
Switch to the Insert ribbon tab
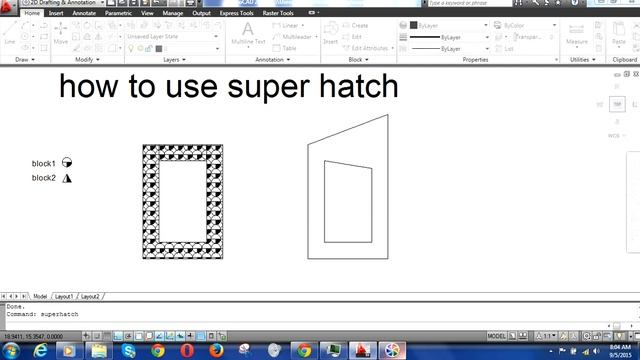[56, 13]
